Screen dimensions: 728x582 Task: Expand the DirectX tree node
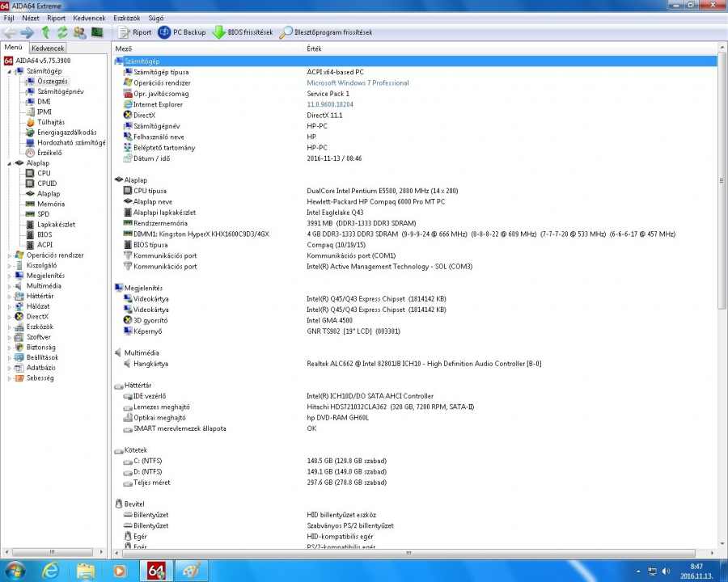point(9,317)
